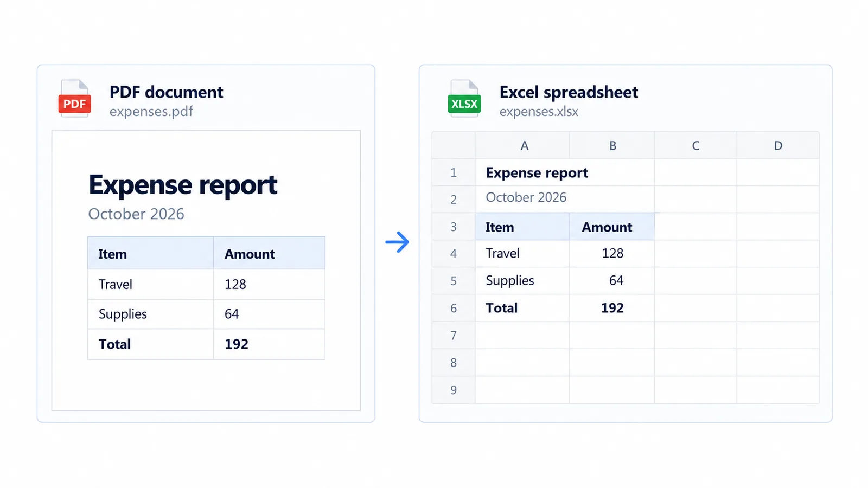The width and height of the screenshot is (868, 488).
Task: Select column D header in spreadsheet
Action: [778, 145]
